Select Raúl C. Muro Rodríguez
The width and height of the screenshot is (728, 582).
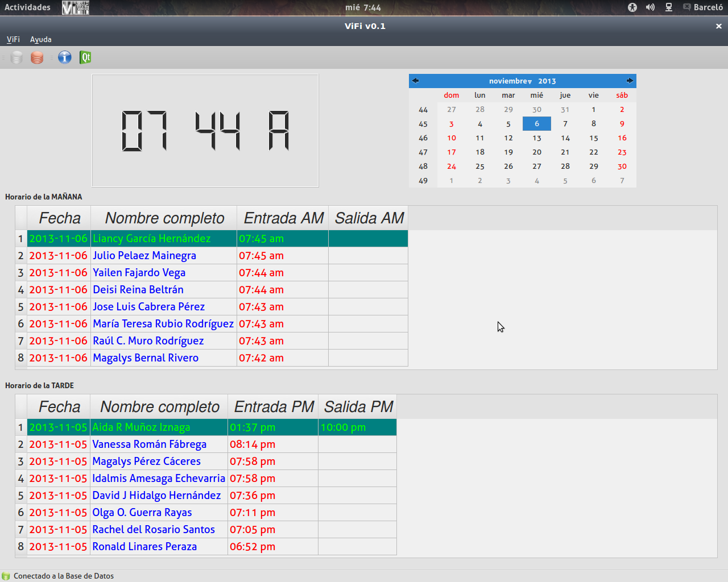pyautogui.click(x=164, y=341)
